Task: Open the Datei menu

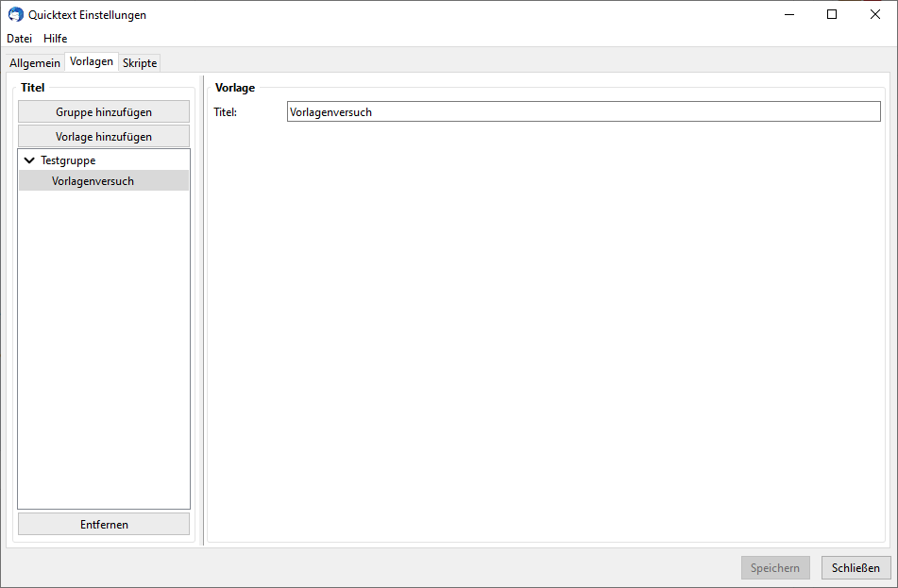Action: [20, 39]
